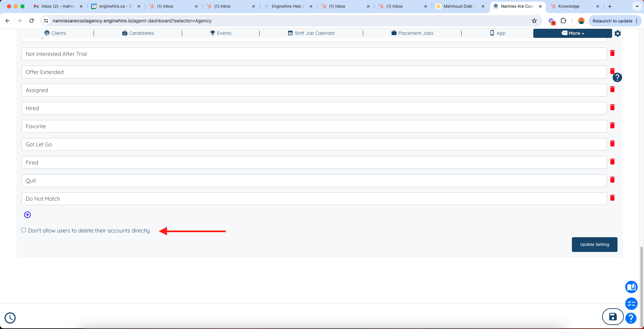Edit the Got Let Go status field
The image size is (644, 329).
tap(314, 144)
